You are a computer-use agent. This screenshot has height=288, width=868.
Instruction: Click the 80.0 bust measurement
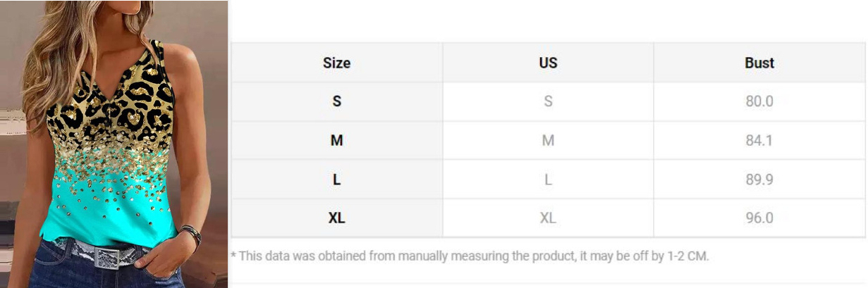point(759,101)
